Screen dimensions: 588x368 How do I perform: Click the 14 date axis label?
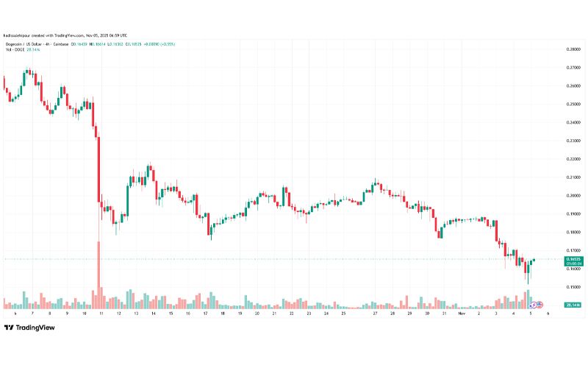click(x=154, y=314)
